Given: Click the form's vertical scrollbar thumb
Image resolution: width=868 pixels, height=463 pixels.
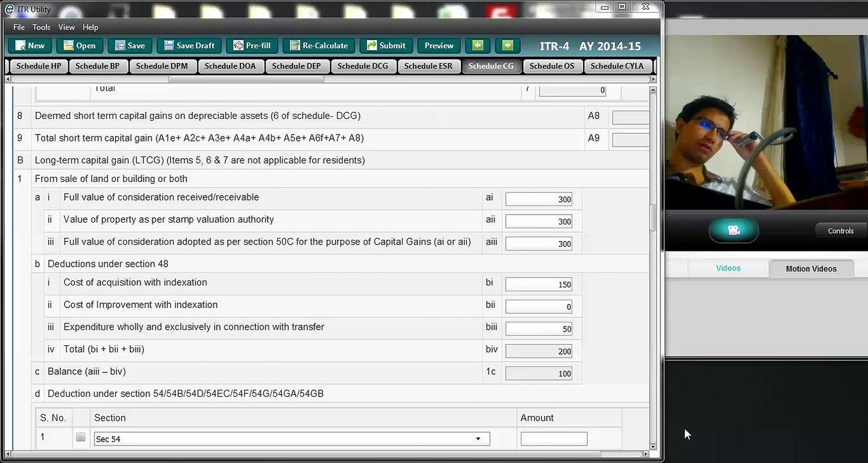Looking at the screenshot, I should (653, 217).
